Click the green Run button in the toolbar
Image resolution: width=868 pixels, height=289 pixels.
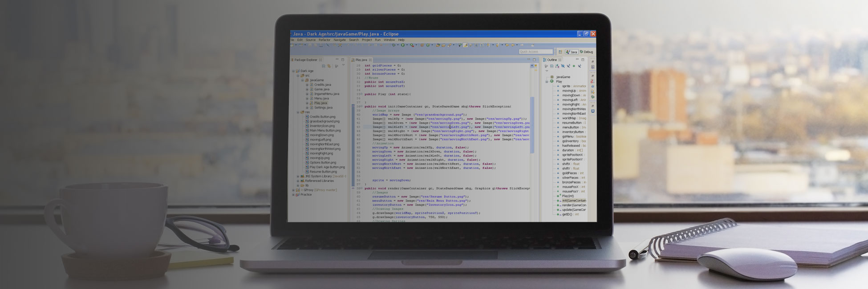[x=402, y=45]
